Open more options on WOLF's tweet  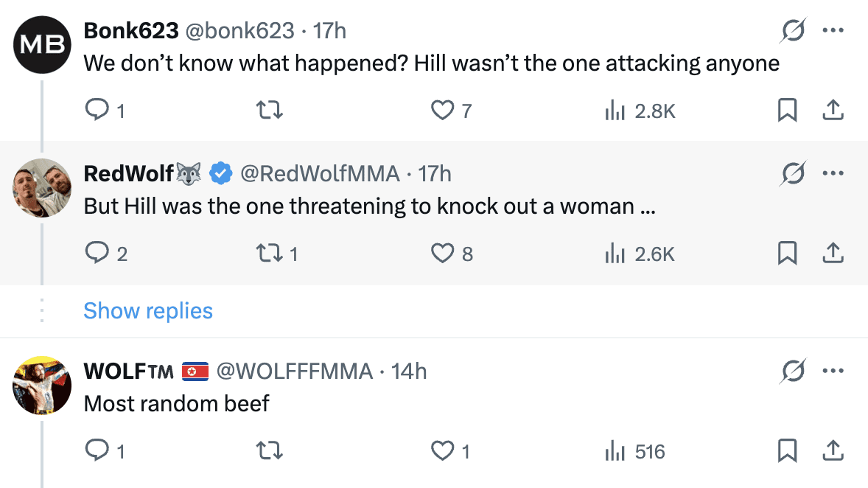[833, 371]
